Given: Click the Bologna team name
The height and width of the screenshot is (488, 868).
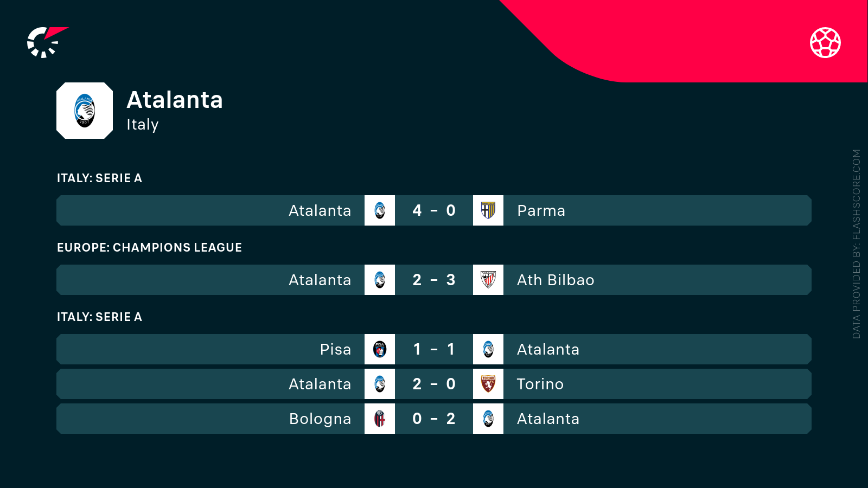Looking at the screenshot, I should tap(320, 419).
